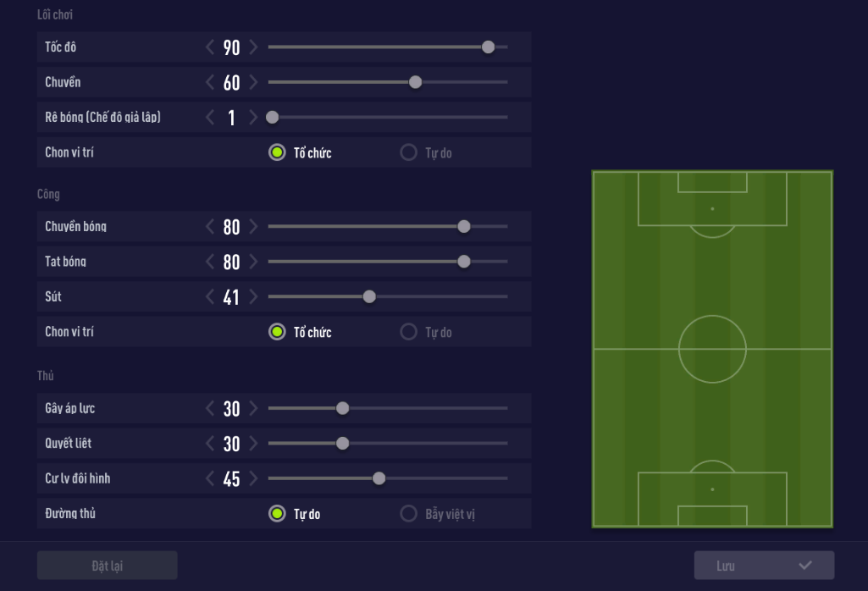The height and width of the screenshot is (591, 868).
Task: Click the Tốc độ slider handle
Action: point(488,47)
